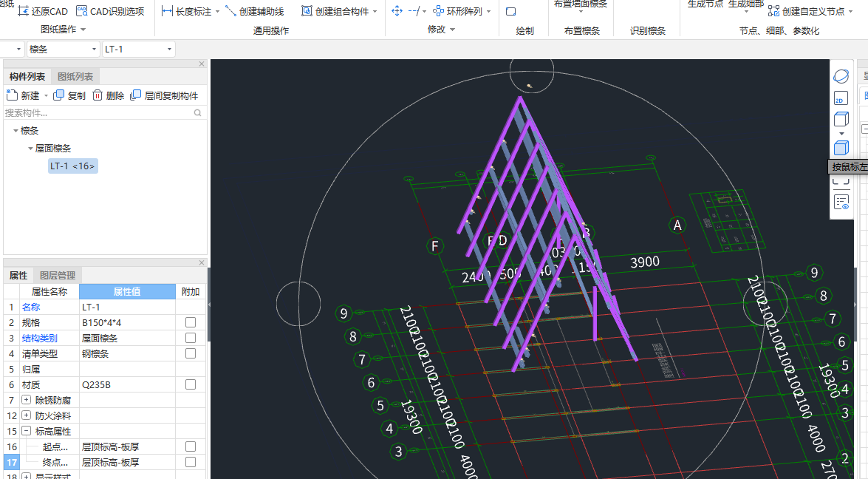868x479 pixels.
Task: Tick 附加 checkbox for 终点 elevation row
Action: coord(191,462)
